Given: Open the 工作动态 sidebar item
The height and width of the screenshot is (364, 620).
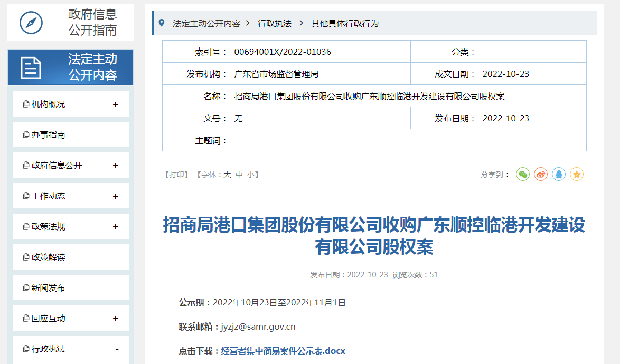Looking at the screenshot, I should 71,196.
